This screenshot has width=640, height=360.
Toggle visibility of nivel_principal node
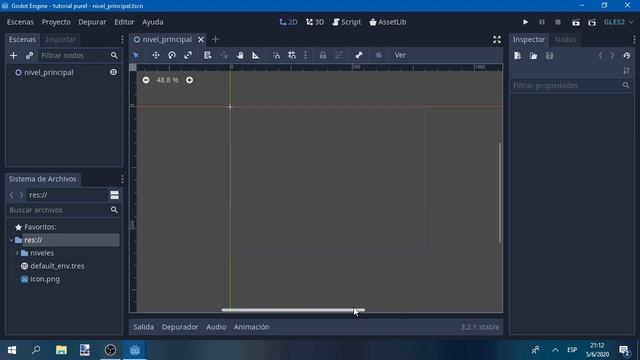click(113, 72)
